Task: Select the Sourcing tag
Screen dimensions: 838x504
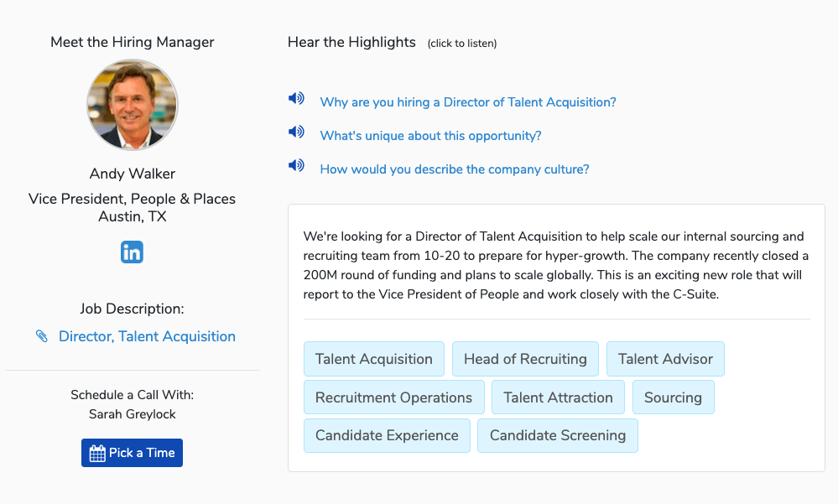Action: coord(674,397)
